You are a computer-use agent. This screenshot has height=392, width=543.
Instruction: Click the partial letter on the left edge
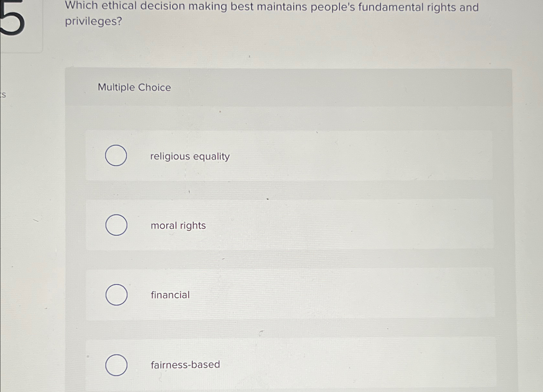[3, 94]
